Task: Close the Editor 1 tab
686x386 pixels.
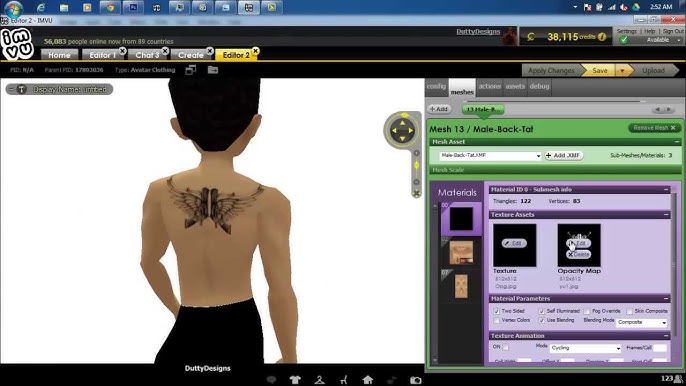Action: coord(122,51)
